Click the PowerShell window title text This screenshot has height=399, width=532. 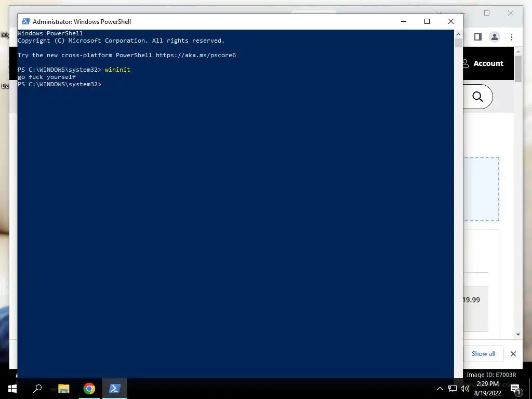tap(82, 21)
